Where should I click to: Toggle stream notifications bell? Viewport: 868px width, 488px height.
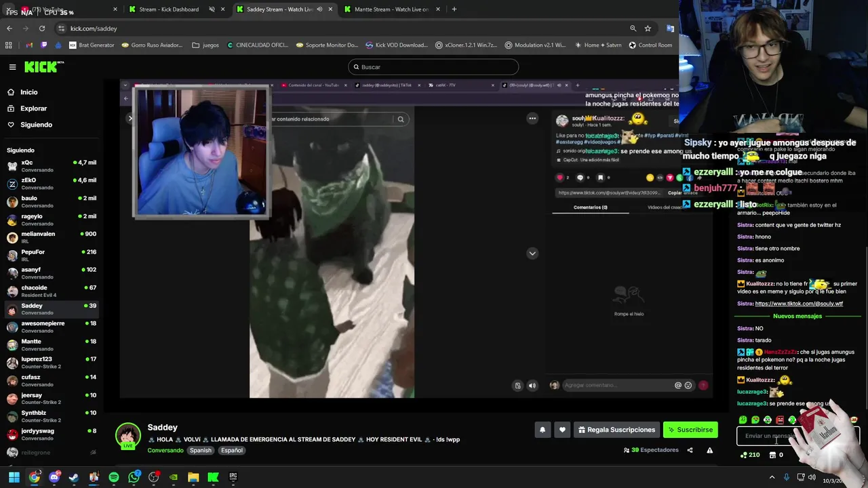tap(542, 430)
